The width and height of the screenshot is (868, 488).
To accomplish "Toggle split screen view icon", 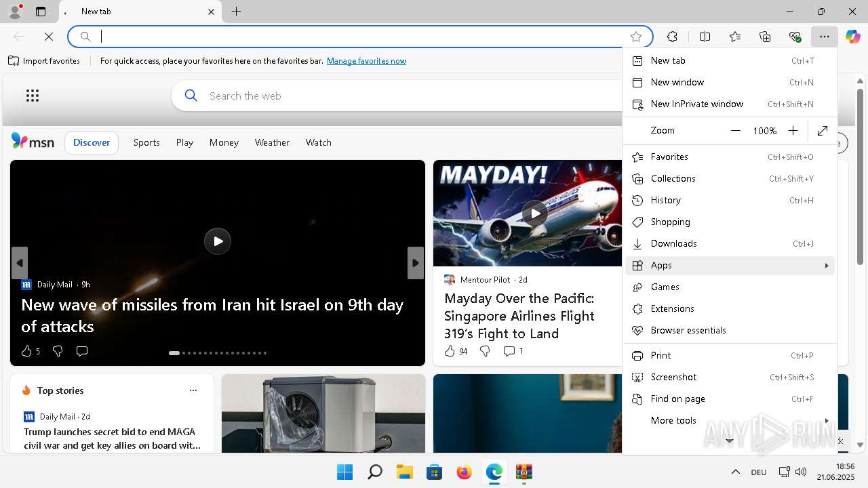I will [705, 37].
